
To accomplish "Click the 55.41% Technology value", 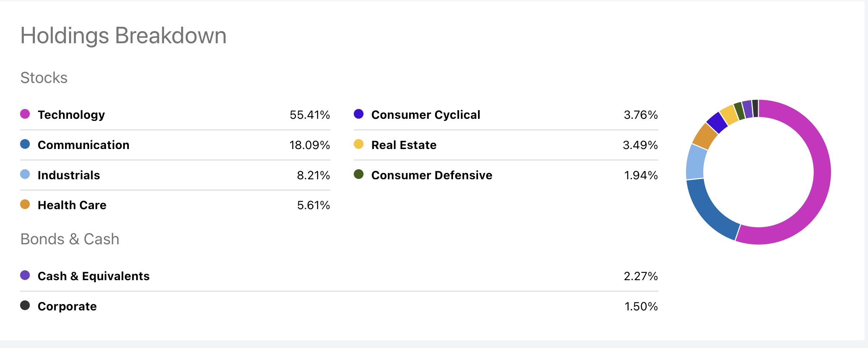I will point(310,115).
